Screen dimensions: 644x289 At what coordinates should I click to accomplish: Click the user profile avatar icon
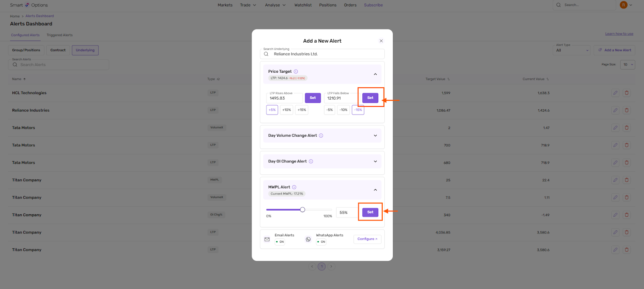pyautogui.click(x=623, y=5)
